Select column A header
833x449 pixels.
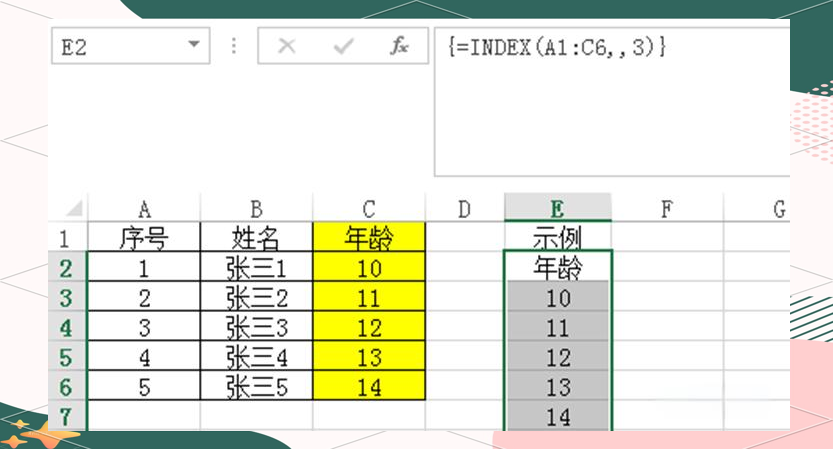click(x=144, y=209)
